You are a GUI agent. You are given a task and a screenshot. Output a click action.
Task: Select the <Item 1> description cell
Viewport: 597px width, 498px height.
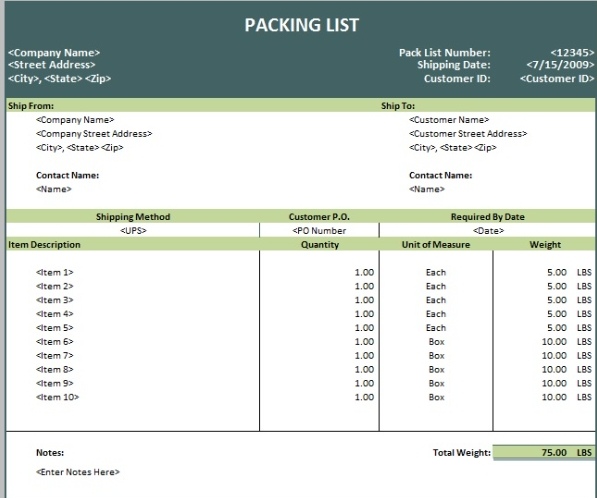click(x=54, y=273)
